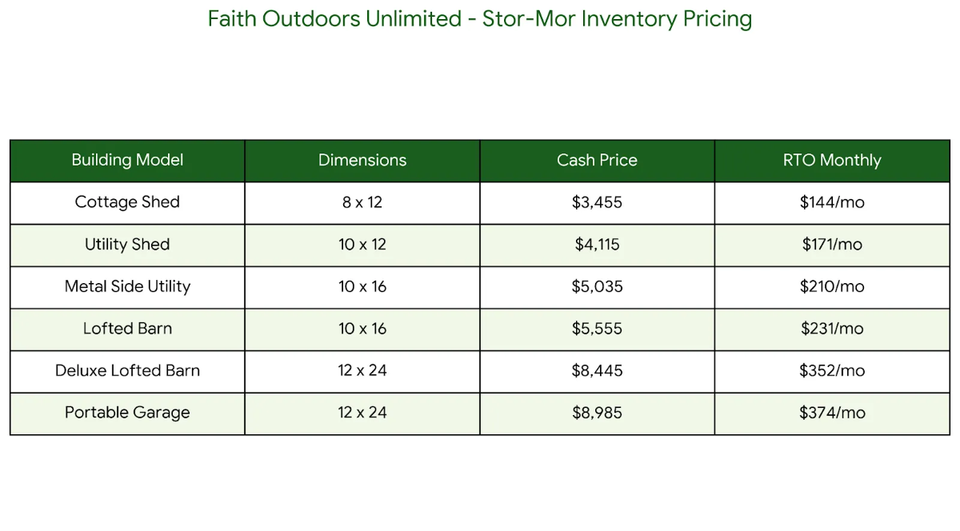
Task: Click the Portable Garage cell
Action: pyautogui.click(x=127, y=412)
